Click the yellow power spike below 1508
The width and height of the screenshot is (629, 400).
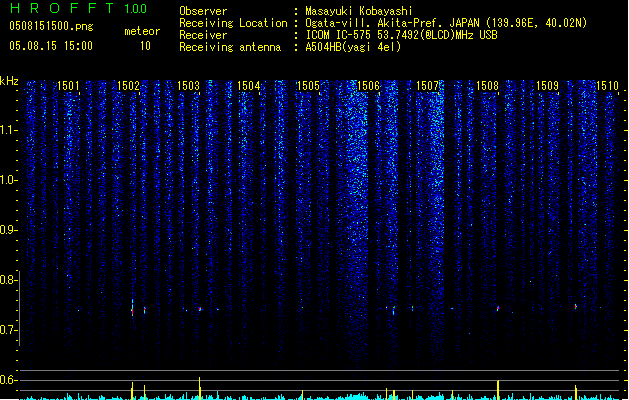pyautogui.click(x=498, y=390)
